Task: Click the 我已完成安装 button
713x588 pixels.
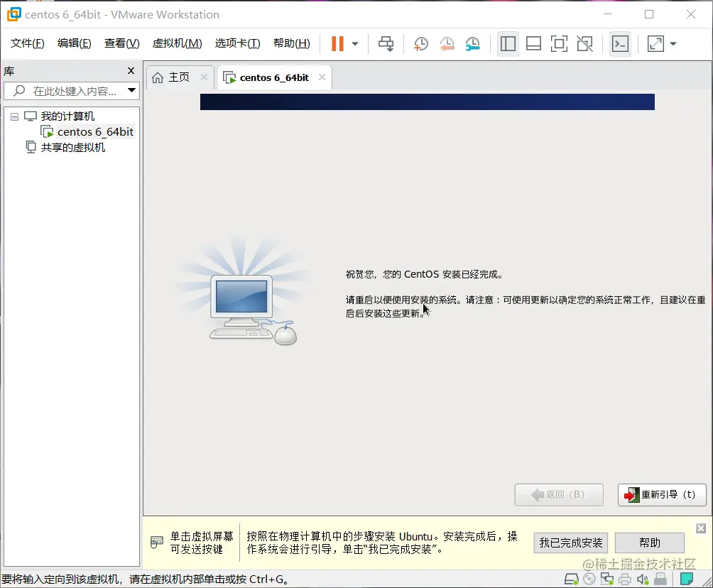Action: [571, 543]
